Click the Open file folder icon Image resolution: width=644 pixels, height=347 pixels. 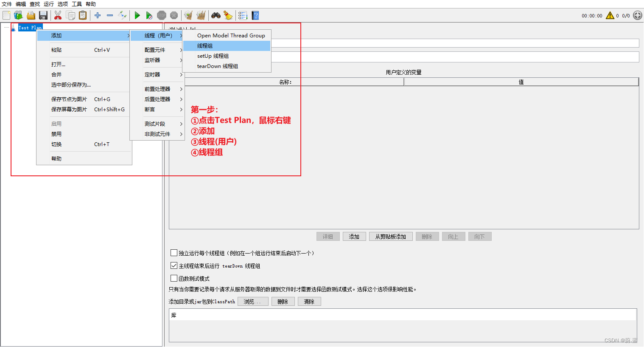pyautogui.click(x=31, y=16)
